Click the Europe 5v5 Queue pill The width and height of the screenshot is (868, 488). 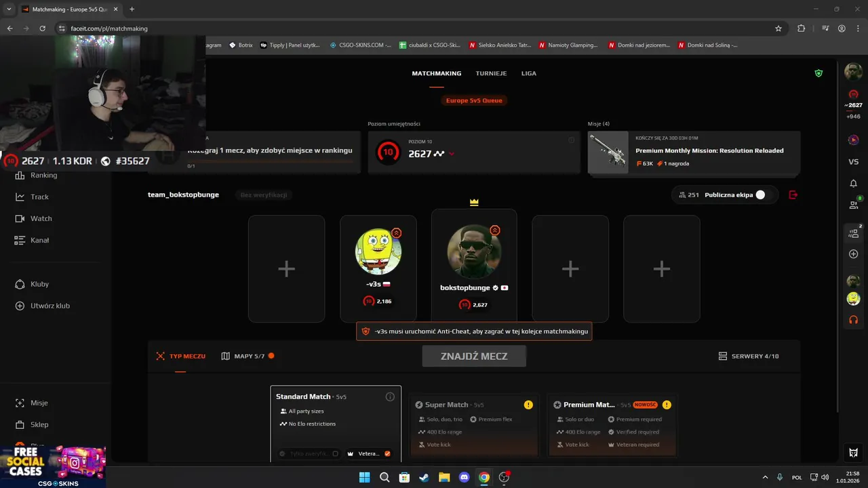coord(475,100)
